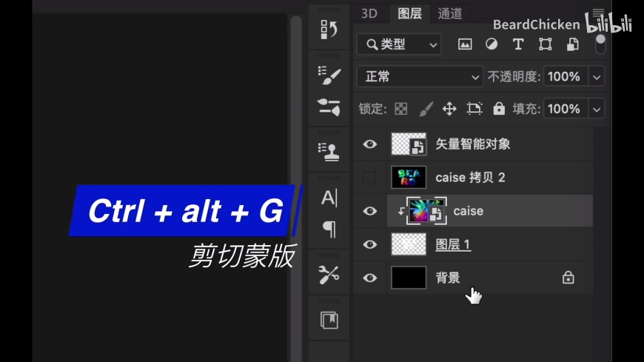644x362 pixels.
Task: Select the 图层 tab
Action: 409,13
